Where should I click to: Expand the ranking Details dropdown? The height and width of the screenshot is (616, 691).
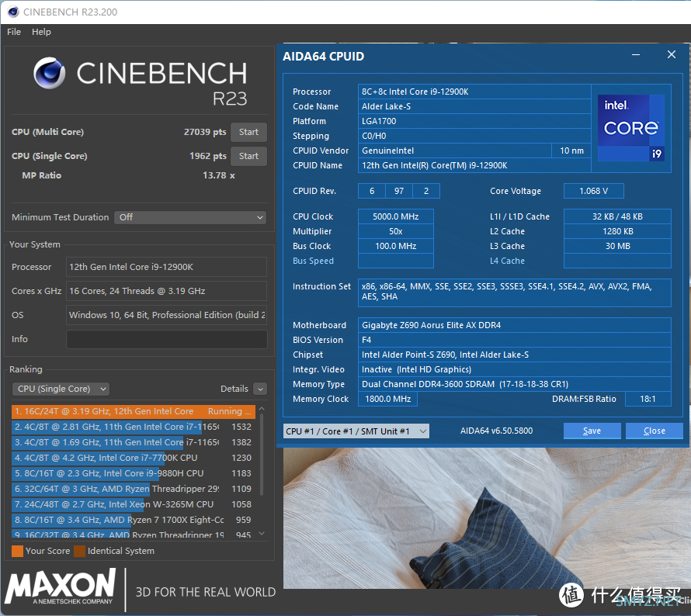(x=260, y=389)
